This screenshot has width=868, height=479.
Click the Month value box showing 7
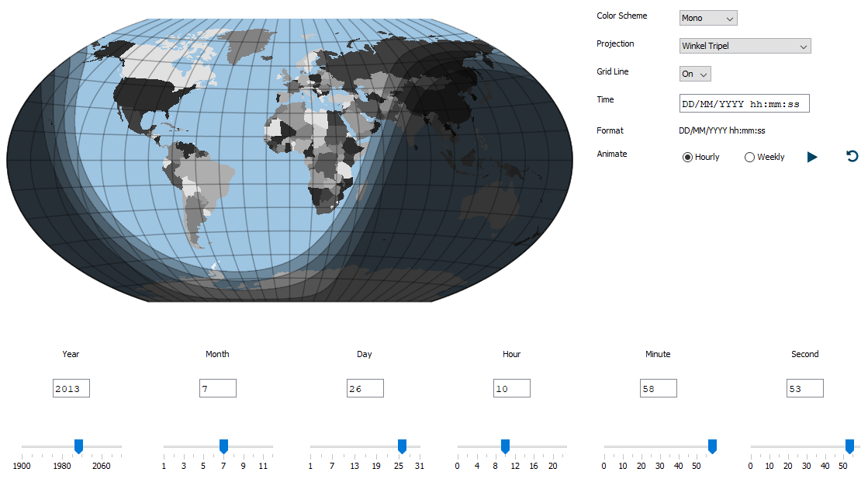[x=218, y=388]
